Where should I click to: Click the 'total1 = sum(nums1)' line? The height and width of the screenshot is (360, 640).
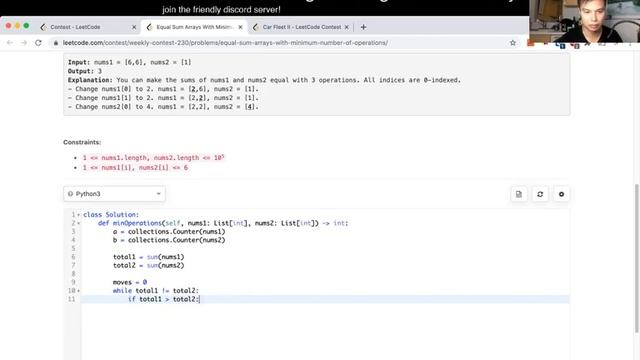149,257
